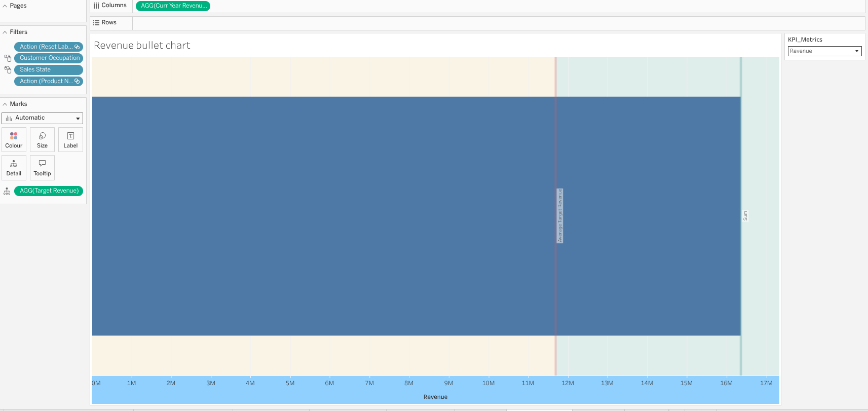This screenshot has height=411, width=868.
Task: Open the Tooltip marks card
Action: coord(42,168)
